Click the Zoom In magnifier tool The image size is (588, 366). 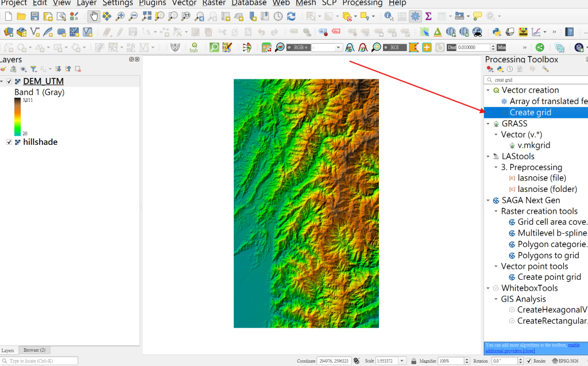coord(120,16)
